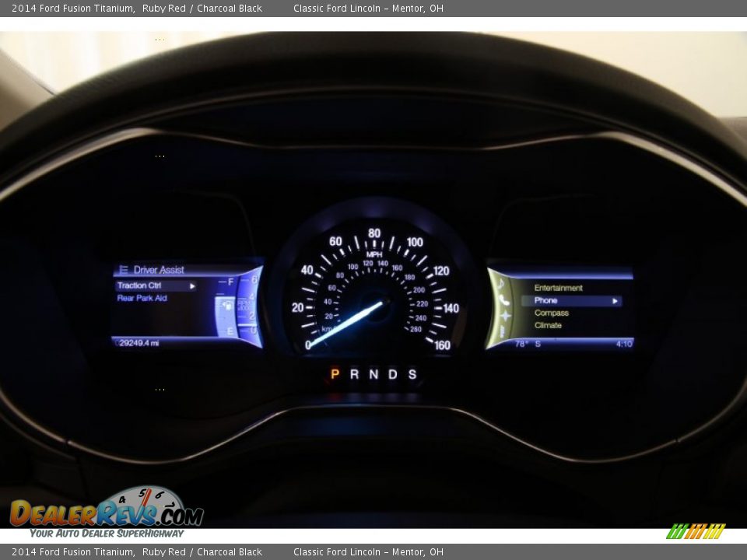The width and height of the screenshot is (747, 560).
Task: Expand the Phone submenu arrow
Action: pyautogui.click(x=615, y=301)
